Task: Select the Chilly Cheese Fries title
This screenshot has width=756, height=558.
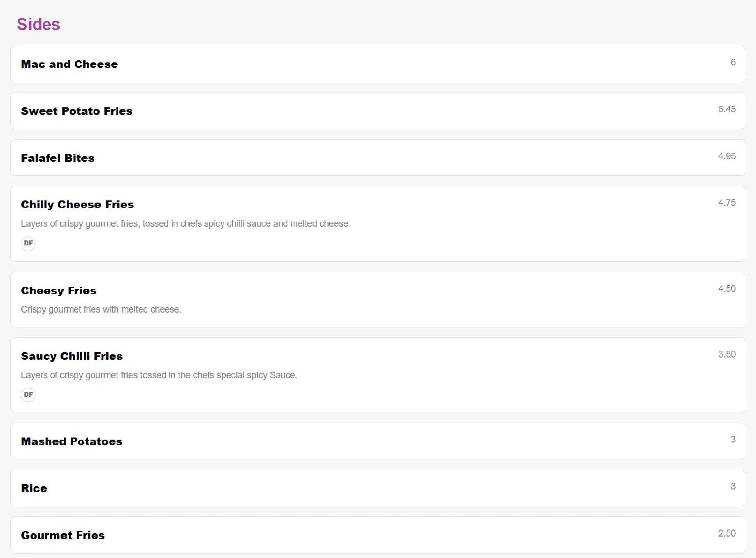Action: click(x=77, y=205)
